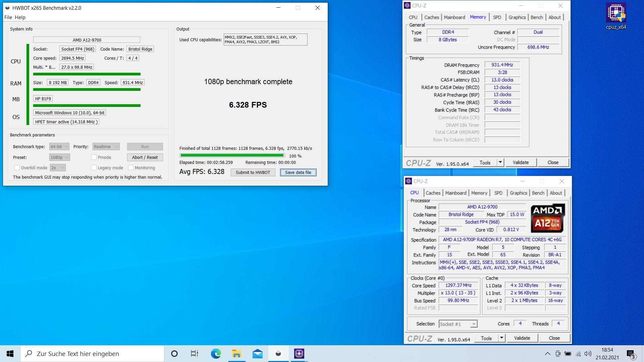Open Task View on the taskbar
Screen dimensions: 644x362
(195, 354)
